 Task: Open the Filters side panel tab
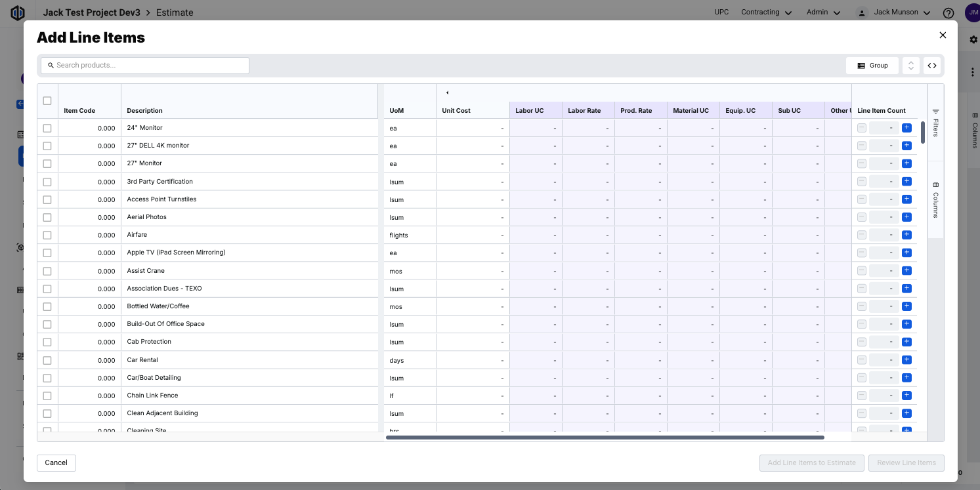point(935,123)
